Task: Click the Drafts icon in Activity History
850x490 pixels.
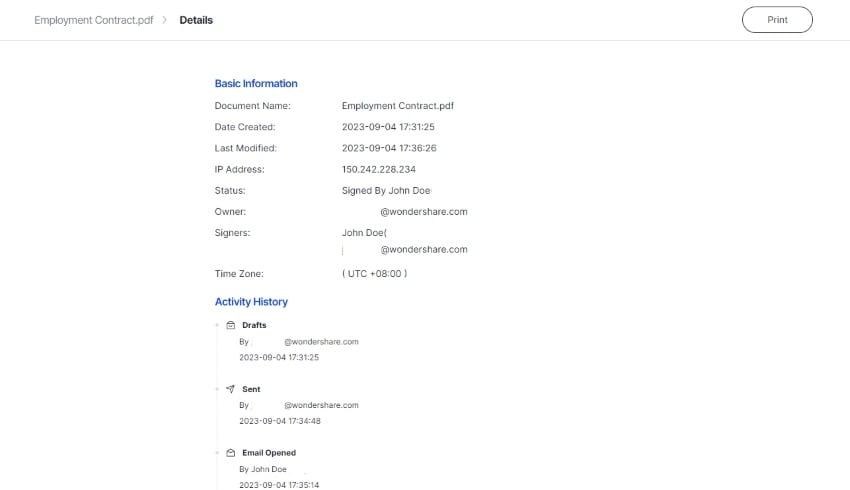Action: [x=230, y=325]
